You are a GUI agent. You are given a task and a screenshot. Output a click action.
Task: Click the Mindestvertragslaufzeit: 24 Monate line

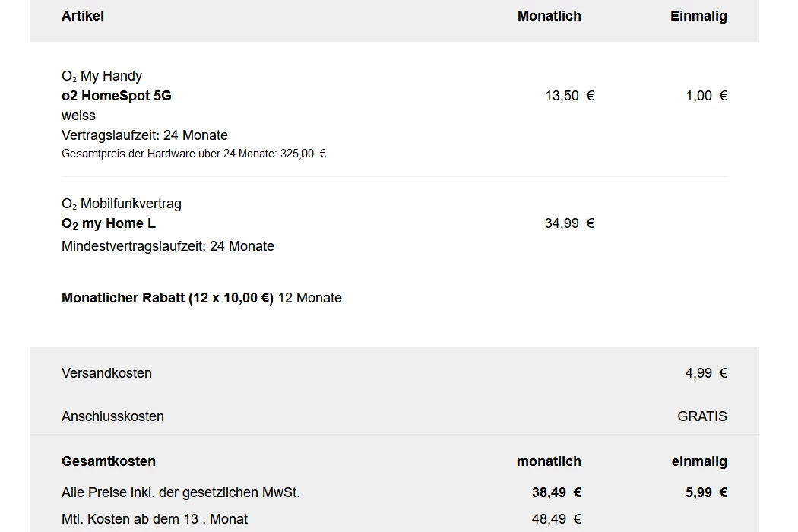[x=167, y=246]
